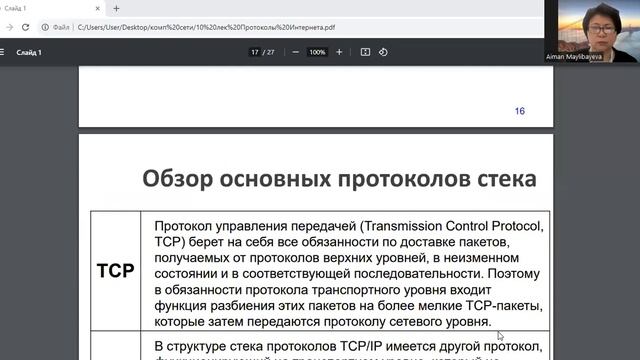The image size is (640, 360).
Task: Fit the PDF to page
Action: (365, 52)
